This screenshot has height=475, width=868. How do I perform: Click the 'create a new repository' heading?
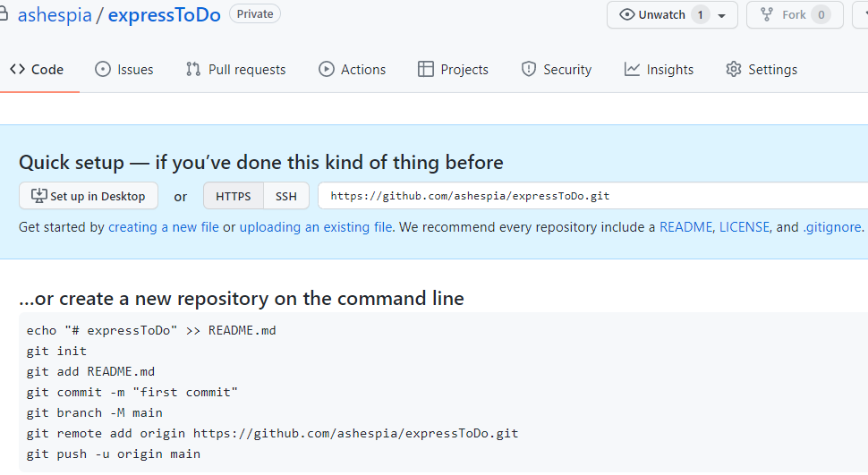tap(242, 299)
